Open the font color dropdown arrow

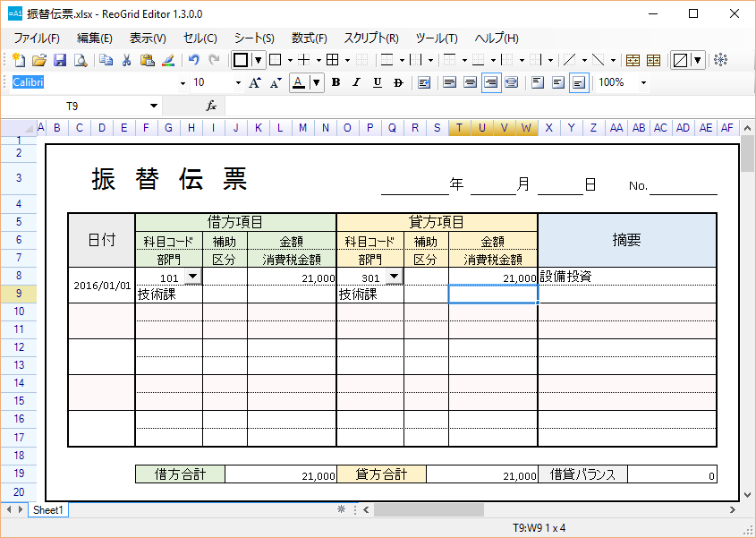tap(319, 82)
